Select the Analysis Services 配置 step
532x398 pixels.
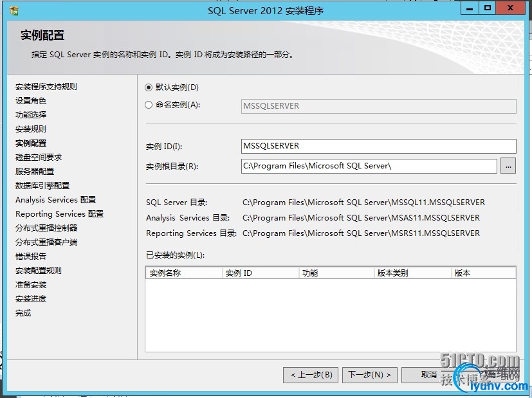pyautogui.click(x=55, y=200)
